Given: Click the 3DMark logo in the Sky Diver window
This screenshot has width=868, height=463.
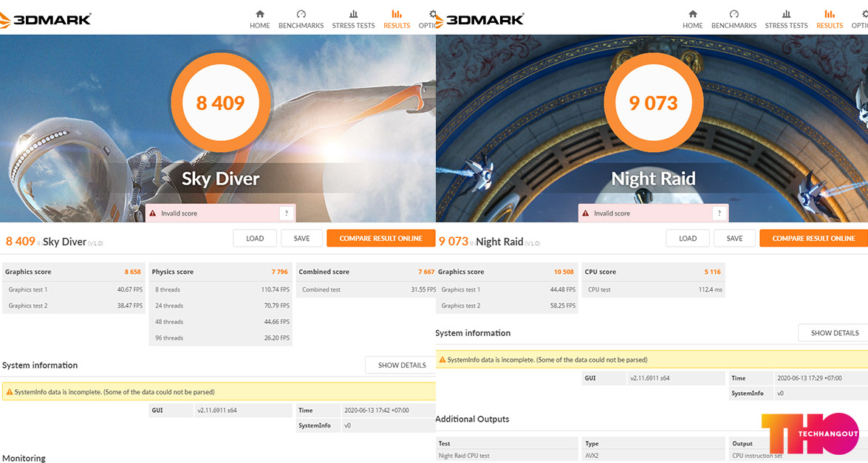Looking at the screenshot, I should tap(45, 20).
